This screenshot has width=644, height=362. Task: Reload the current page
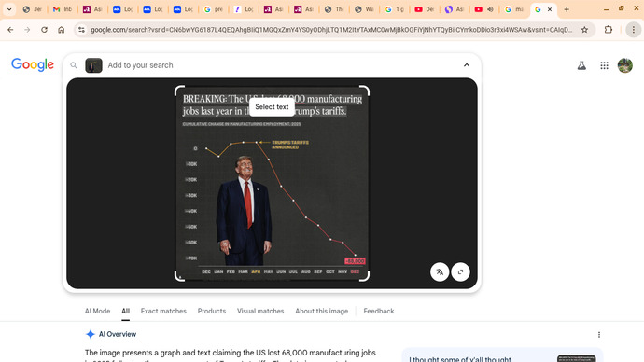click(44, 30)
